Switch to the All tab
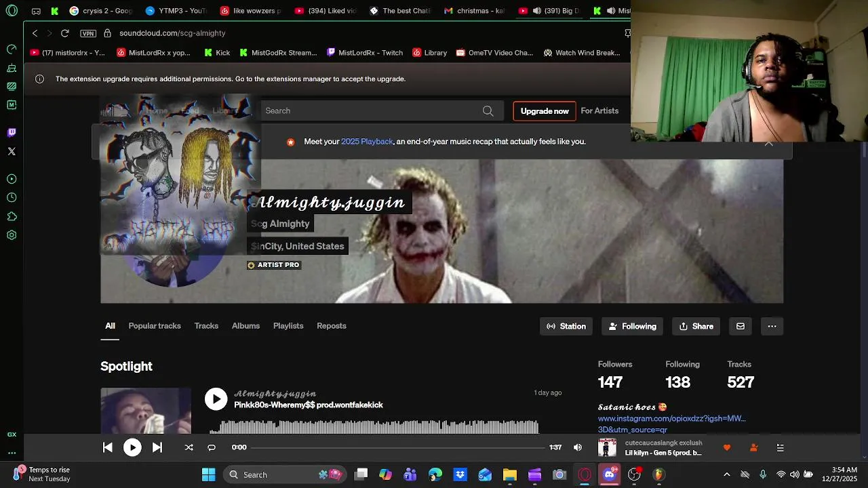The width and height of the screenshot is (868, 488). pyautogui.click(x=110, y=326)
